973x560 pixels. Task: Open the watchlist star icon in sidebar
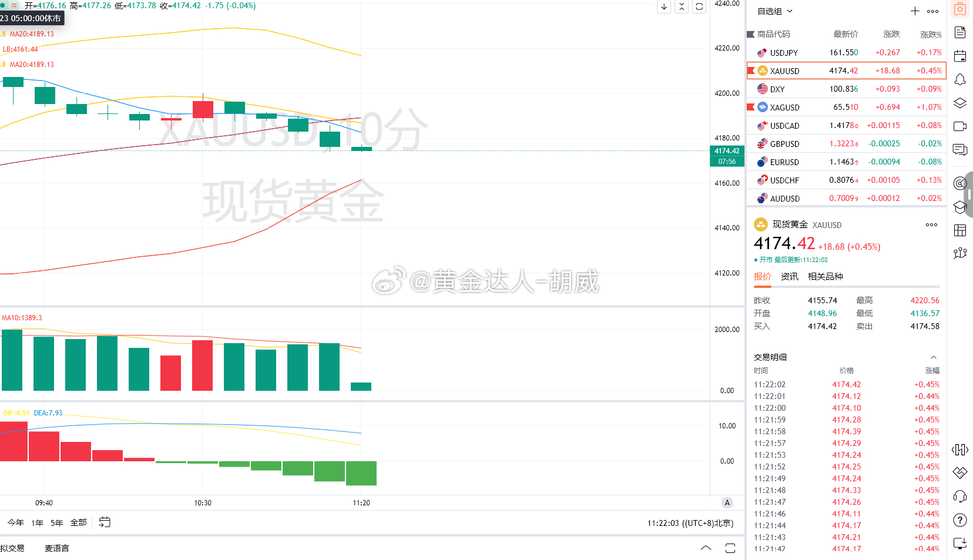pyautogui.click(x=960, y=9)
